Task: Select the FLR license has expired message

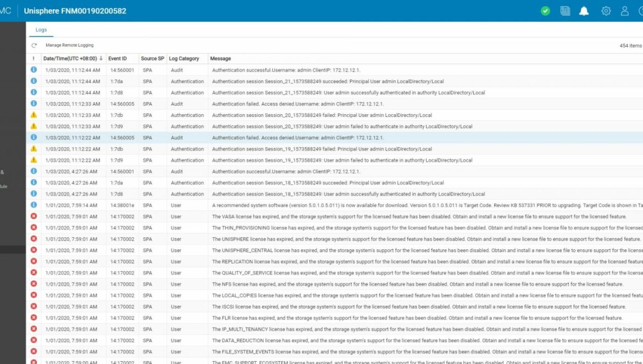Action: point(417,318)
